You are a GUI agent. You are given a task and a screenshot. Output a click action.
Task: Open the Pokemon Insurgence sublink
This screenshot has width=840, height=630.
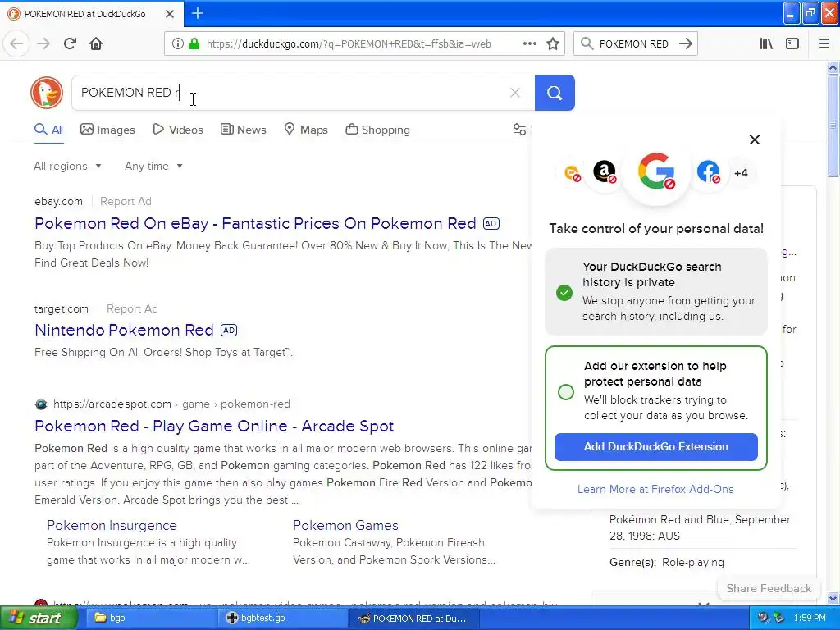point(112,526)
